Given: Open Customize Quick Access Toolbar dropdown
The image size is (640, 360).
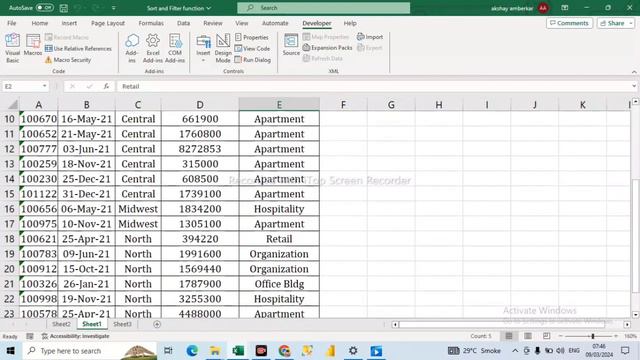Looking at the screenshot, I should coord(113,8).
